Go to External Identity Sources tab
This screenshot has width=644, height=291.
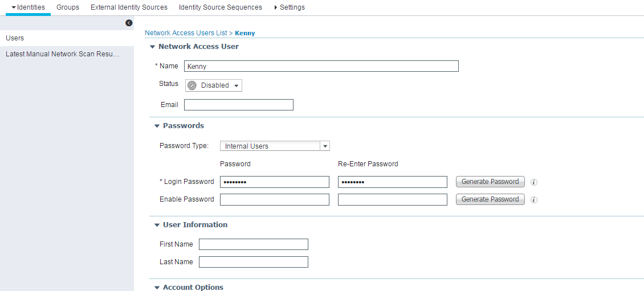[x=129, y=7]
